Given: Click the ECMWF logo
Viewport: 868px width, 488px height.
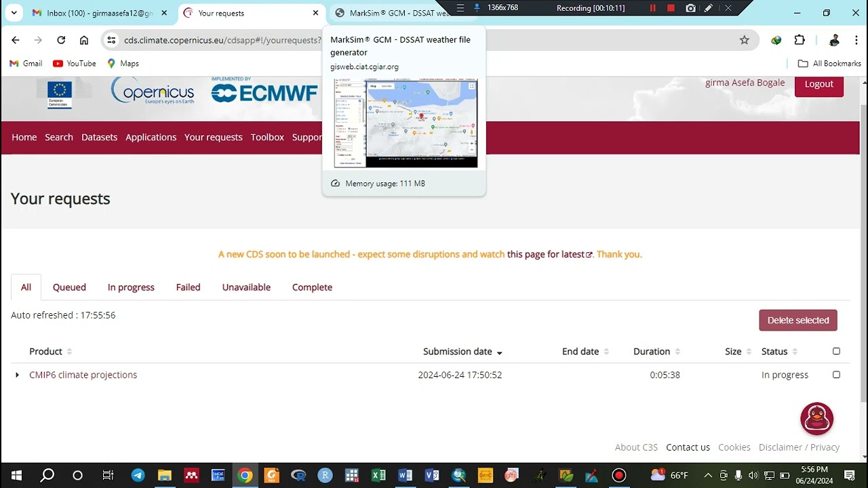Looking at the screenshot, I should [264, 90].
